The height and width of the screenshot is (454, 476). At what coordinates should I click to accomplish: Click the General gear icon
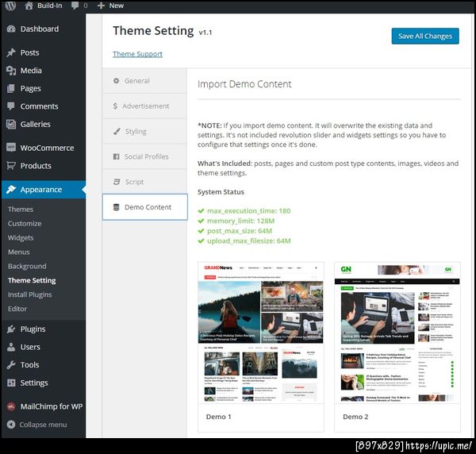117,81
